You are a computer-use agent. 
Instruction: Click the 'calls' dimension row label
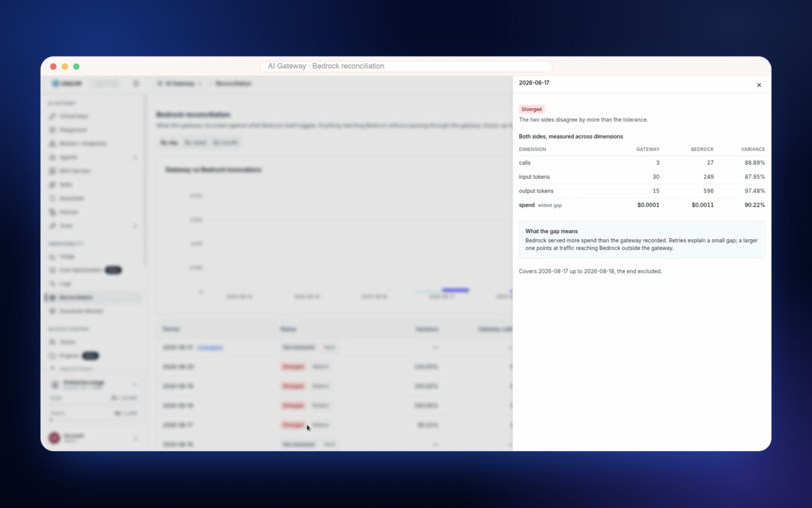pyautogui.click(x=525, y=163)
